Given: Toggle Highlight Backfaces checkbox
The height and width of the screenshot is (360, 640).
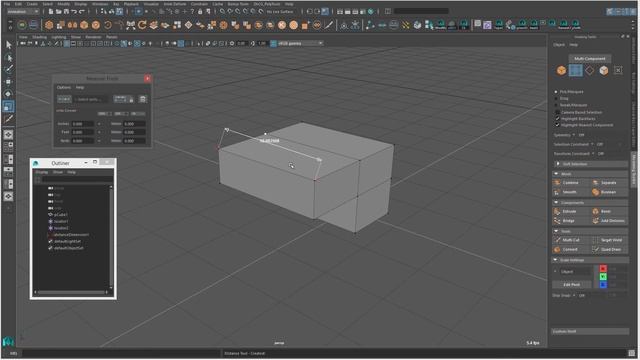Looking at the screenshot, I should point(558,118).
